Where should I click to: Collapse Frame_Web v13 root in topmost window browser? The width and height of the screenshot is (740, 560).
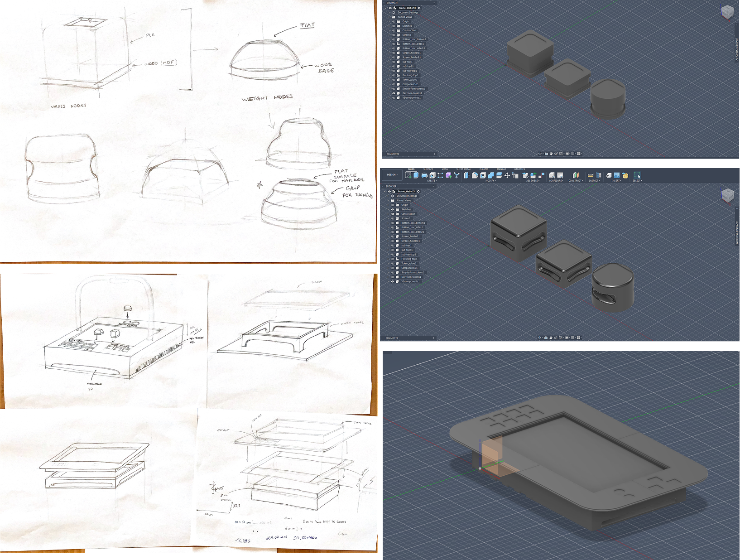[385, 8]
